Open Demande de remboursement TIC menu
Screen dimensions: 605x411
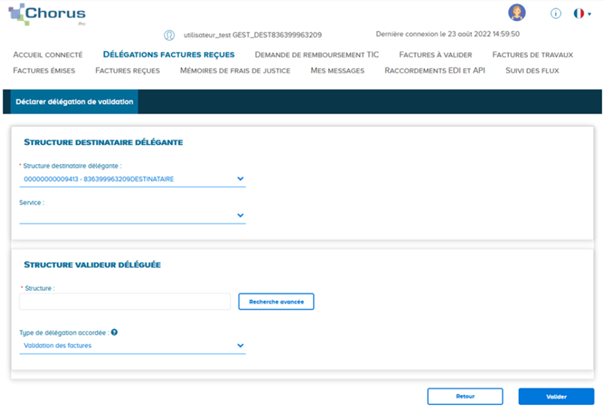[317, 55]
